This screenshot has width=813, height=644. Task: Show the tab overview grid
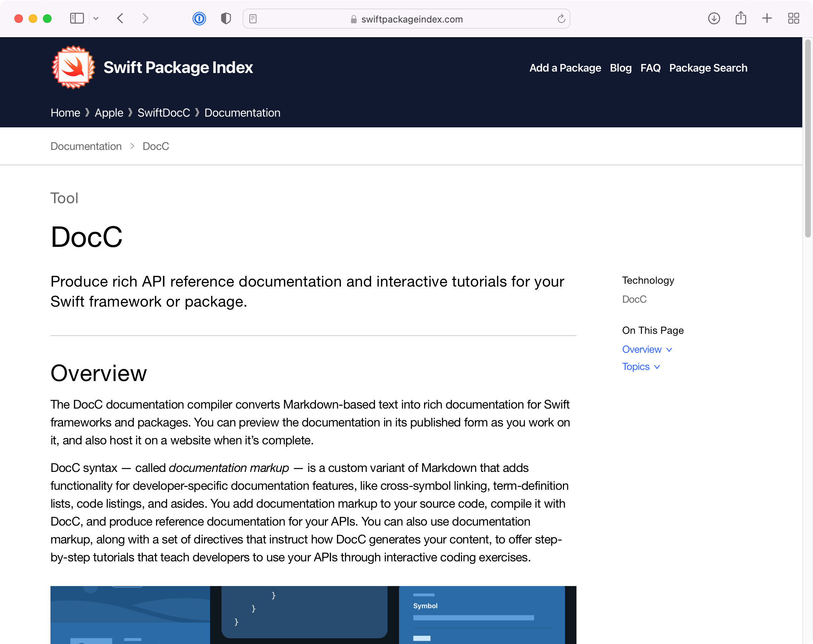[x=793, y=19]
